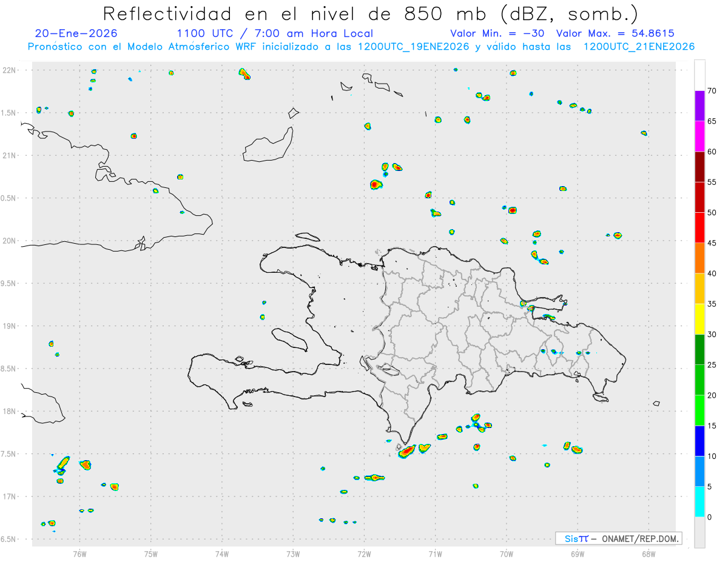Click the time label '1100 UTC / 7:00 am Hora Local'
This screenshot has height=562, width=728.
pyautogui.click(x=275, y=33)
